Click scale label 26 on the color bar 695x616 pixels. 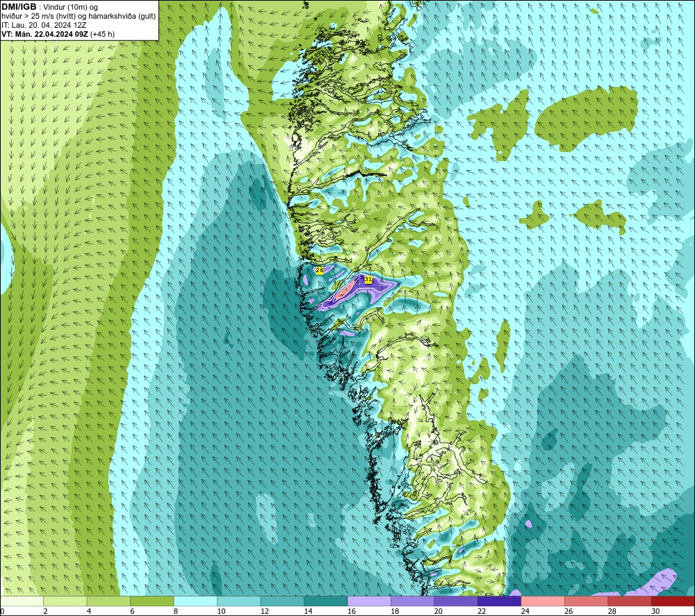point(569,611)
